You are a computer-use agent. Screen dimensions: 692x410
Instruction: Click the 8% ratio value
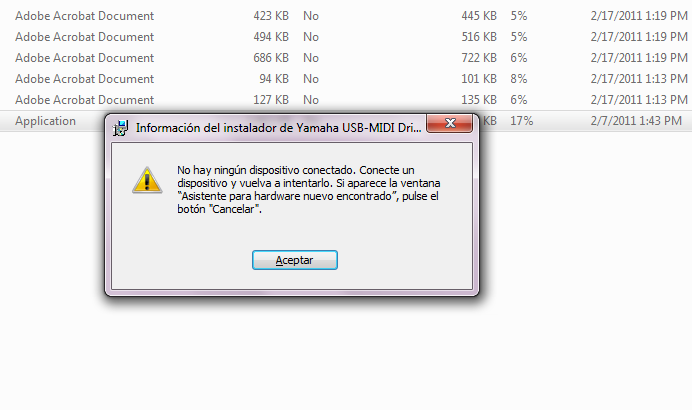pyautogui.click(x=519, y=79)
